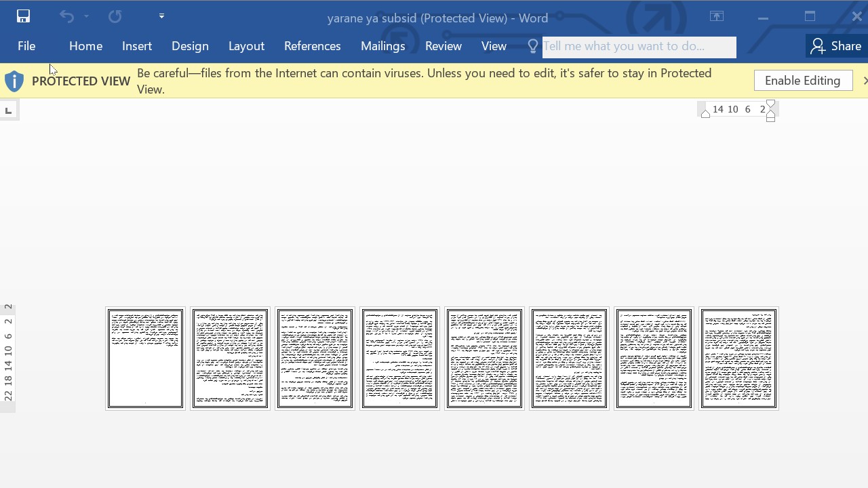The width and height of the screenshot is (868, 488).
Task: Select the sixth page thumbnail
Action: click(569, 359)
